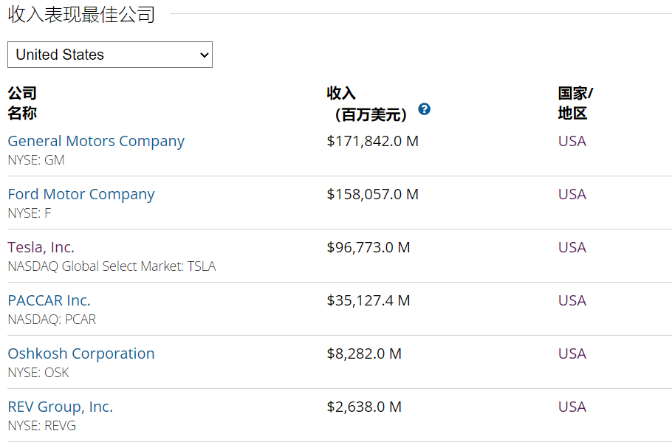Click the 收入（百万美元）column header
672x445 pixels.
(367, 104)
